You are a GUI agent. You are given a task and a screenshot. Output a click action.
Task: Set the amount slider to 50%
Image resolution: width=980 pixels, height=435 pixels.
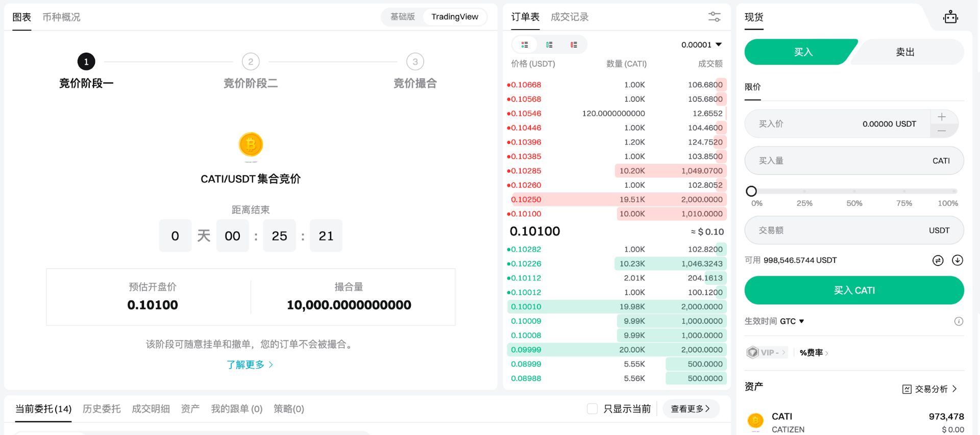pyautogui.click(x=854, y=191)
